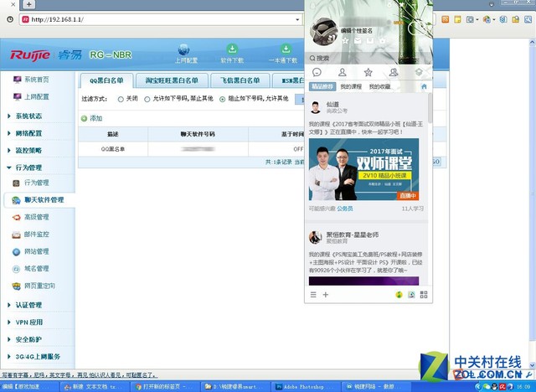The image size is (536, 392).
Task: Switch to QQ 精品推荐 tab
Action: tap(322, 86)
